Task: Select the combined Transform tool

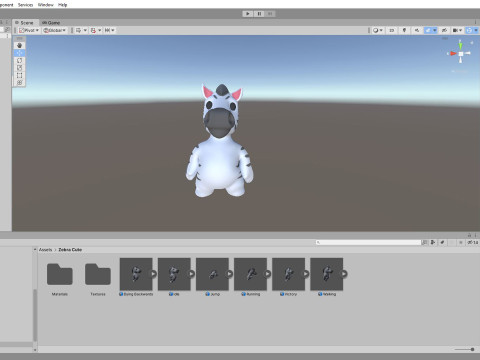Action: coord(19,82)
